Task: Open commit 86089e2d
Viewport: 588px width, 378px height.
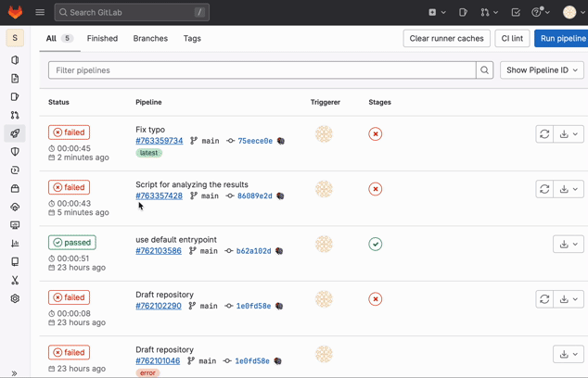Action: tap(255, 195)
